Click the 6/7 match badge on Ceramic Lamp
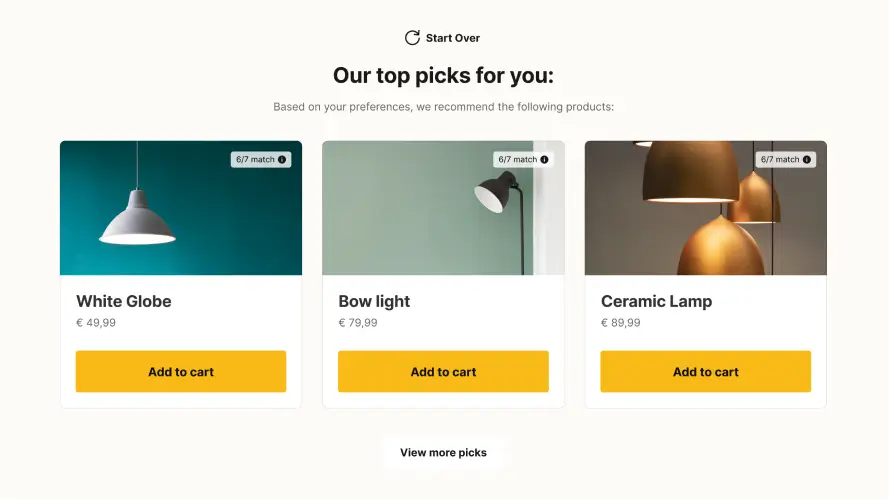The width and height of the screenshot is (889, 500). tap(780, 160)
